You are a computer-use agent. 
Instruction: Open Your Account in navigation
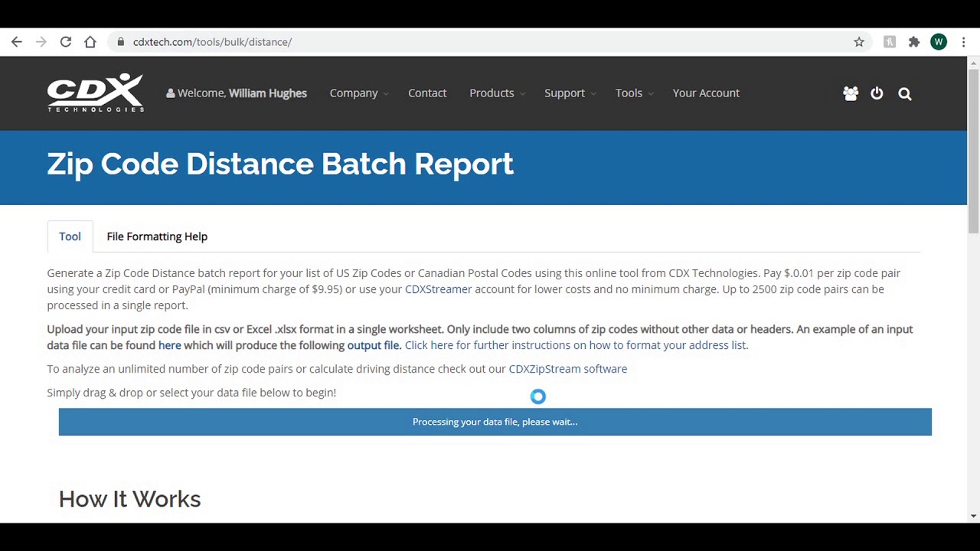[x=706, y=93]
